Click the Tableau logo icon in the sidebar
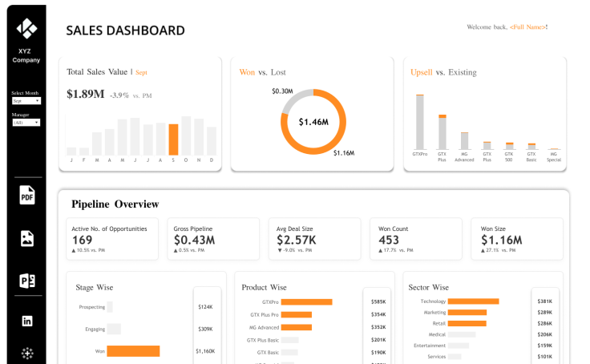 coord(27,353)
